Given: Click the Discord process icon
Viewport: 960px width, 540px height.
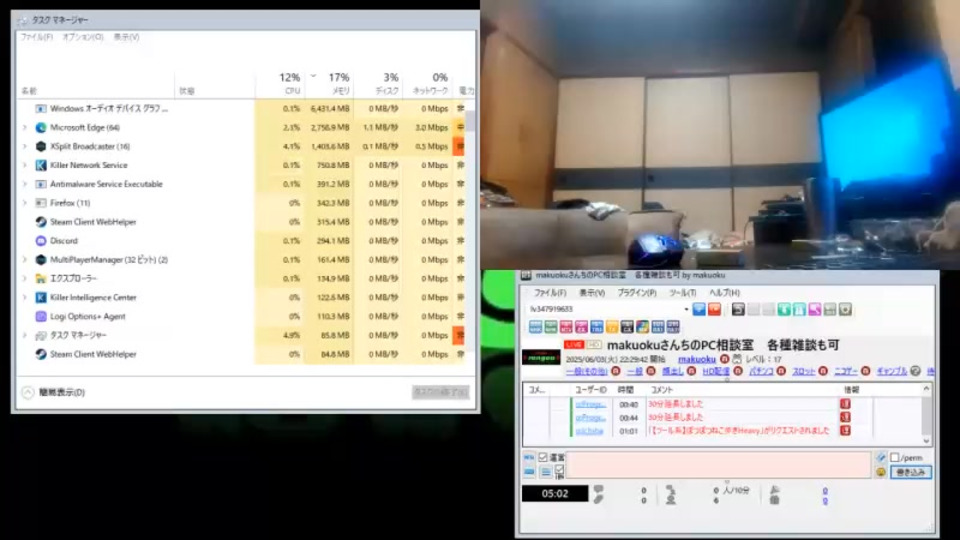Looking at the screenshot, I should 40,241.
